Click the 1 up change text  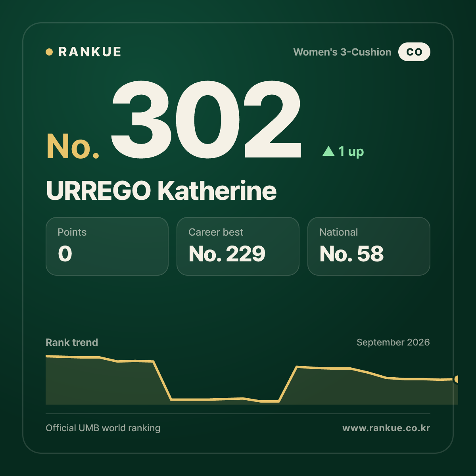point(351,152)
